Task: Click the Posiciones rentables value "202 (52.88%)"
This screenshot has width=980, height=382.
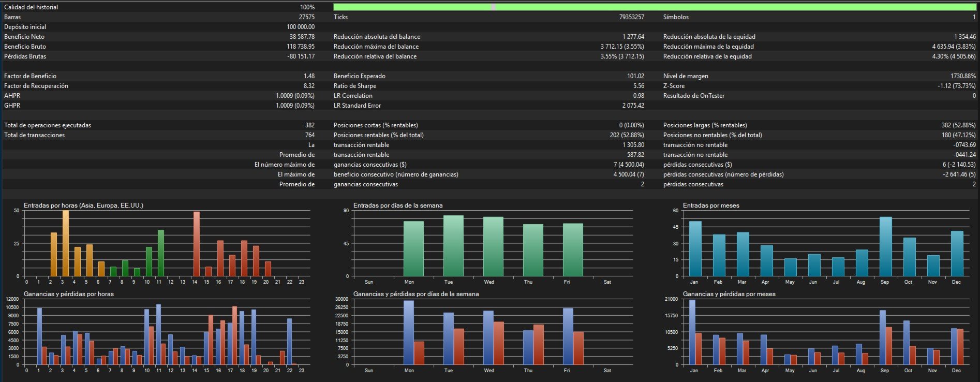Action: (x=627, y=135)
